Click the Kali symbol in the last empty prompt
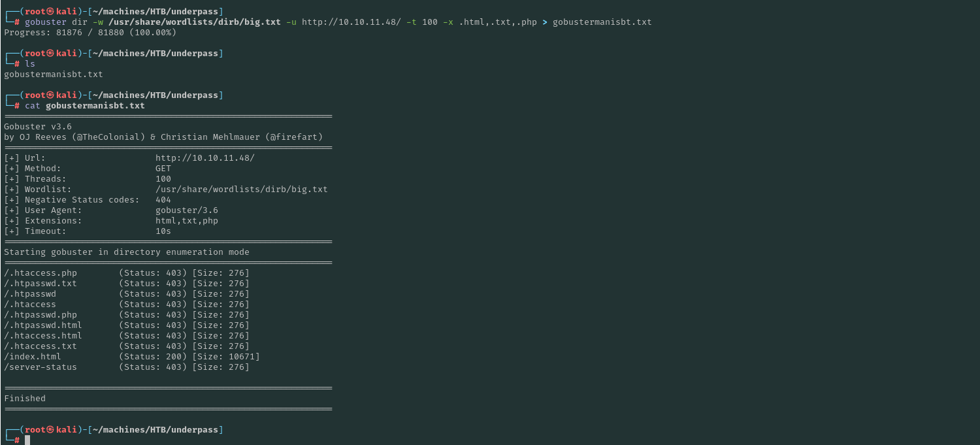 click(50, 430)
